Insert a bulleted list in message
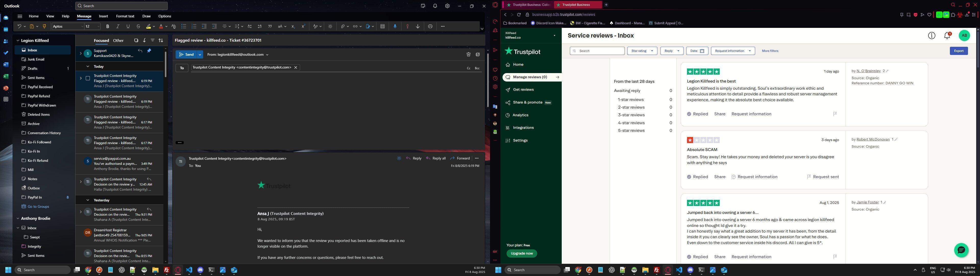This screenshot has height=276, width=980. click(x=184, y=26)
